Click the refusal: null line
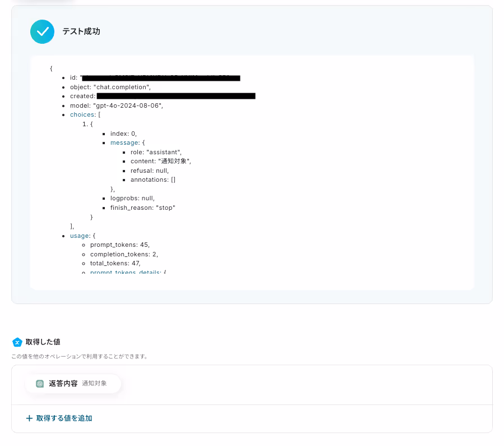 click(x=150, y=171)
